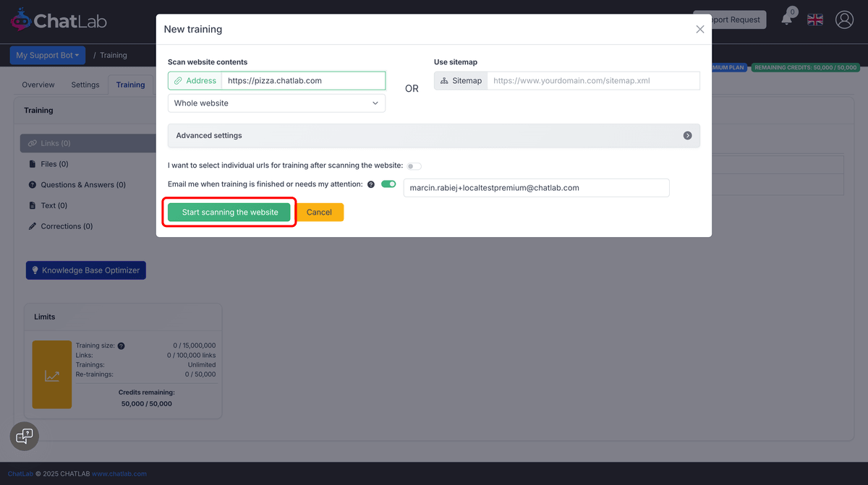Switch to the Overview tab

(38, 85)
